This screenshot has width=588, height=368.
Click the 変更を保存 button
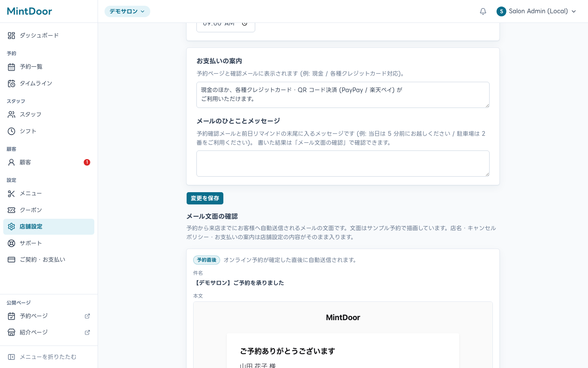click(205, 198)
